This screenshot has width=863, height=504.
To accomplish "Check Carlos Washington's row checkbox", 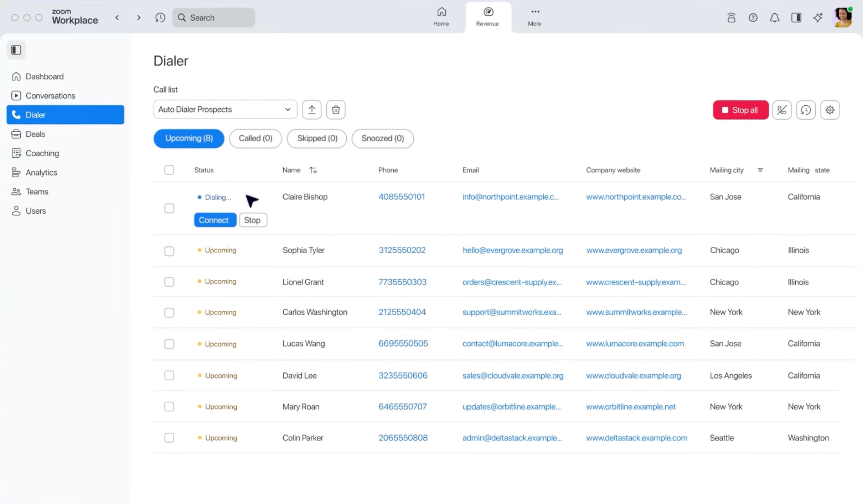I will [x=169, y=313].
